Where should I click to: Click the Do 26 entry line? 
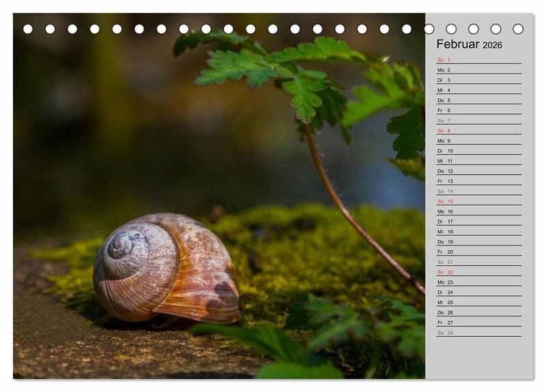click(478, 313)
